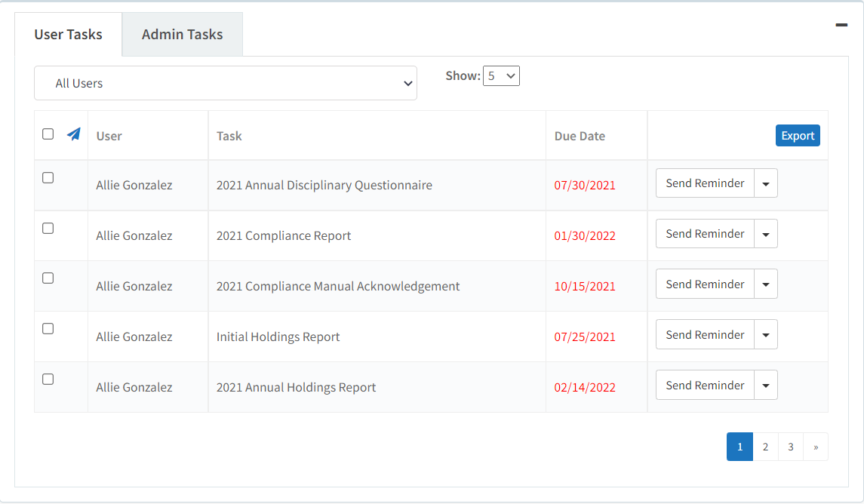Check the box for 2021 Compliance Report row
This screenshot has width=864, height=504.
coord(48,227)
